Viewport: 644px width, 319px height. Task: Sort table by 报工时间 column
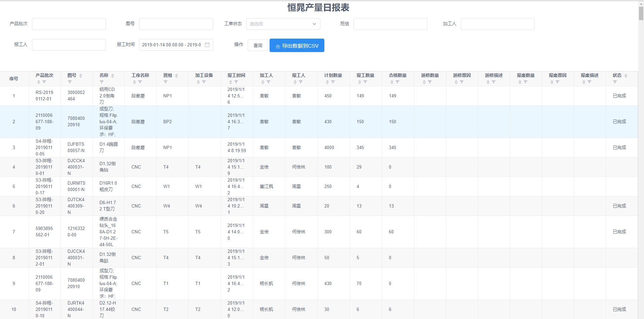point(230,82)
